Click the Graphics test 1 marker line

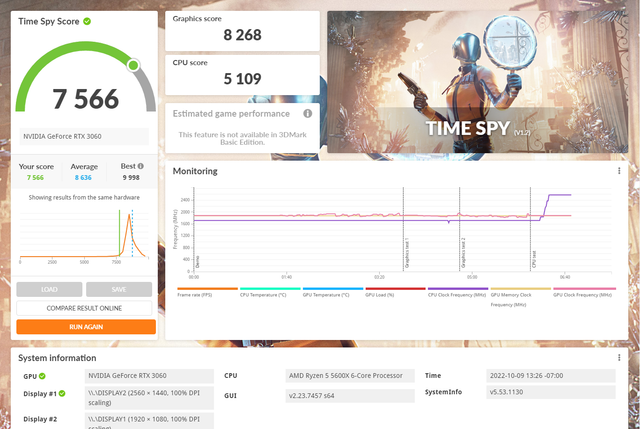404,229
